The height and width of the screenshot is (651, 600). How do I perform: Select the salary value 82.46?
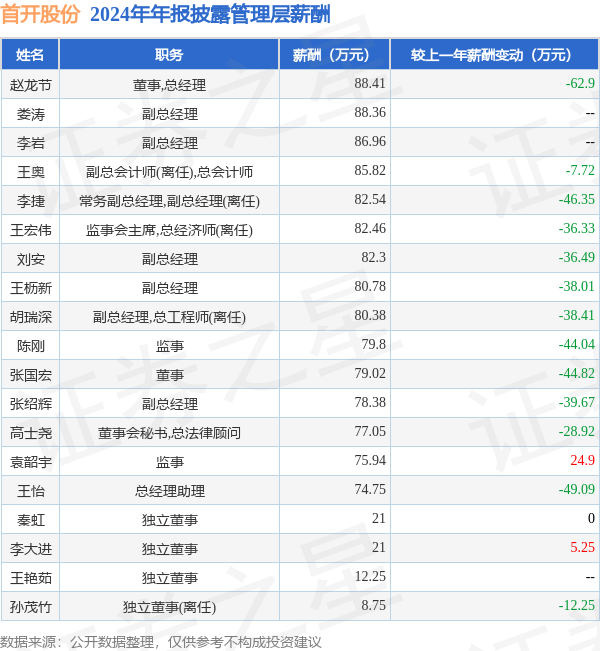coord(370,228)
